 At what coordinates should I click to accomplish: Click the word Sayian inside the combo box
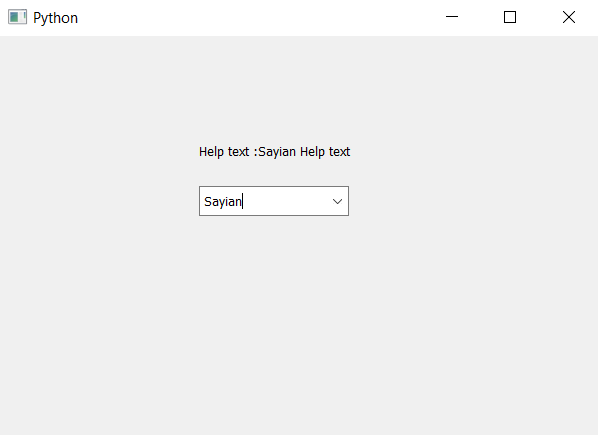coord(223,202)
